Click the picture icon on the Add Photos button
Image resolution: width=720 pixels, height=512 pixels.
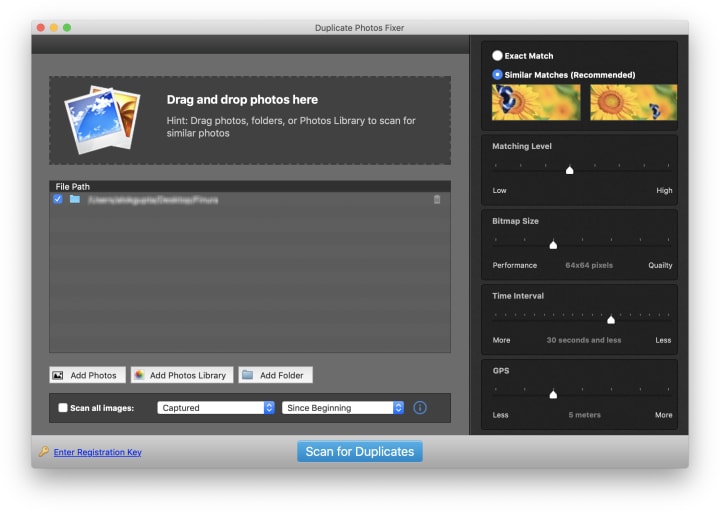(x=58, y=375)
